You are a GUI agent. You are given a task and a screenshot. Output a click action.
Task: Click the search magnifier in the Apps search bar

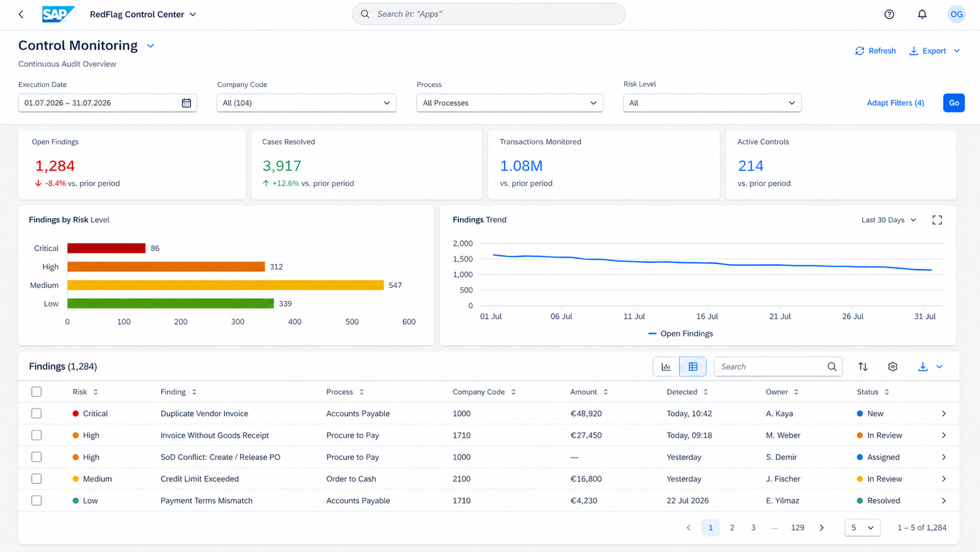(x=365, y=14)
